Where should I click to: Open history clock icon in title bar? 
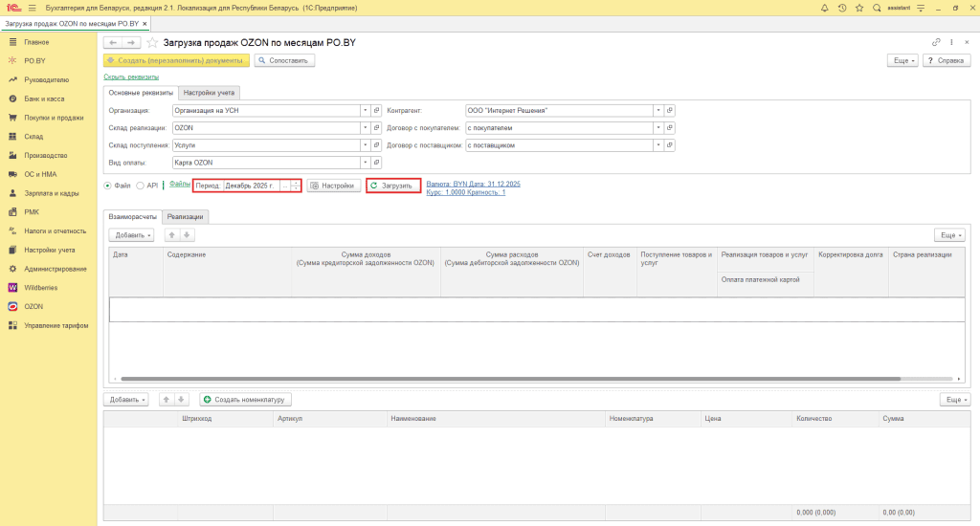click(x=842, y=8)
